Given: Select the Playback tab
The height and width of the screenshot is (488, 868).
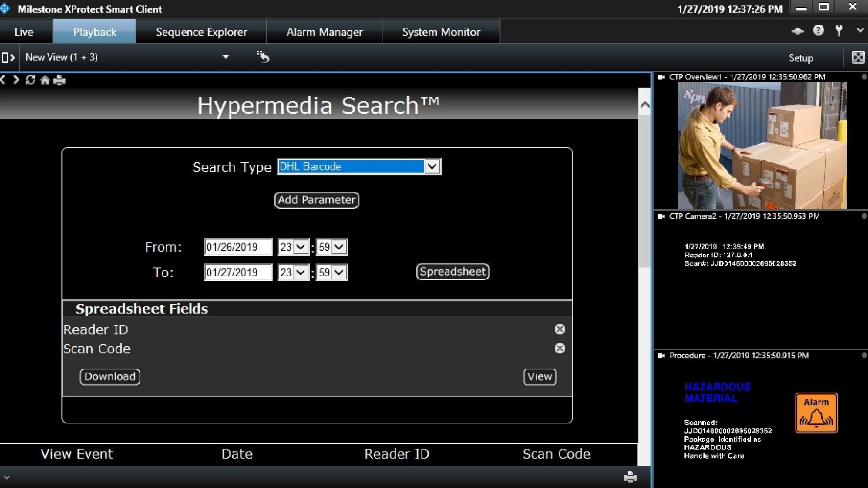Looking at the screenshot, I should pyautogui.click(x=94, y=32).
